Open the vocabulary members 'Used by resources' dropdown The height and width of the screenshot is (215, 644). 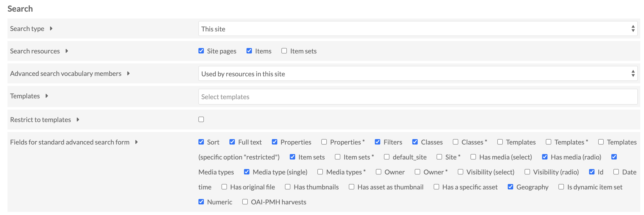[x=417, y=74]
